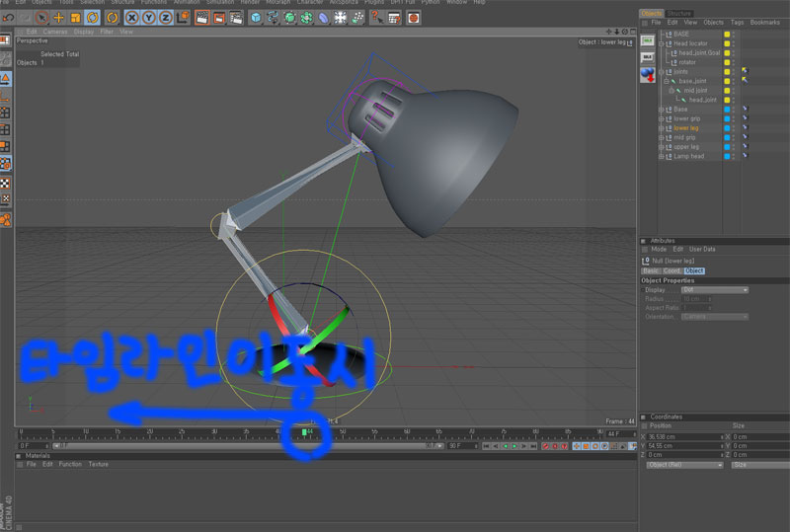This screenshot has width=790, height=532.
Task: Jump to the animation end
Action: (532, 446)
